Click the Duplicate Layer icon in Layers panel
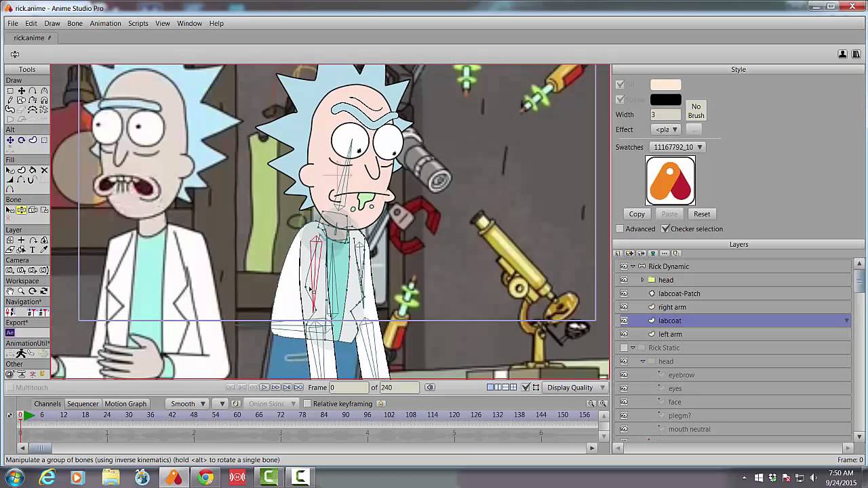This screenshot has height=488, width=868. click(630, 253)
